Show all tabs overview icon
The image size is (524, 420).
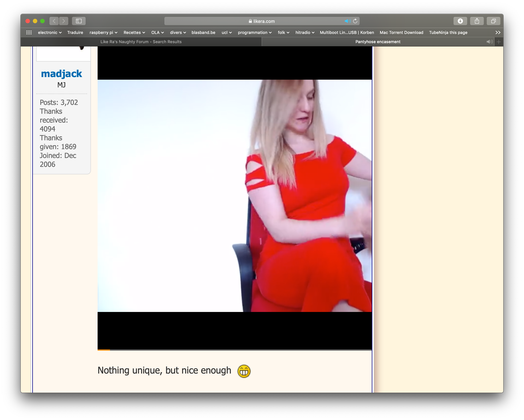tap(493, 21)
